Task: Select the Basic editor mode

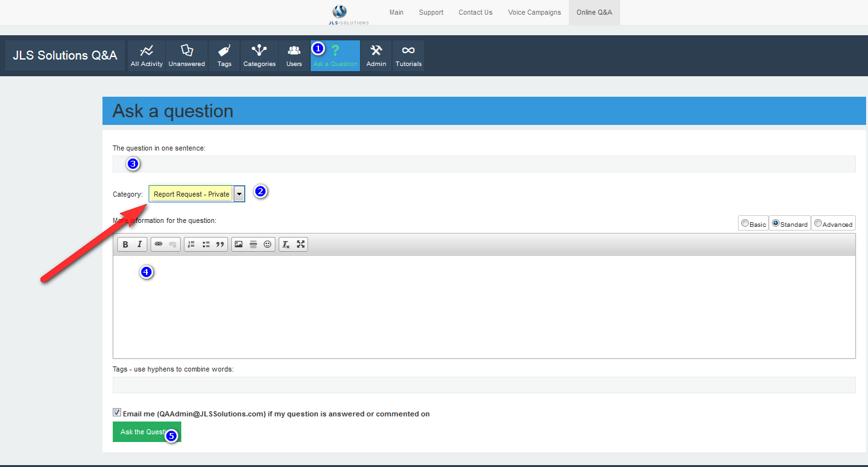Action: click(744, 224)
